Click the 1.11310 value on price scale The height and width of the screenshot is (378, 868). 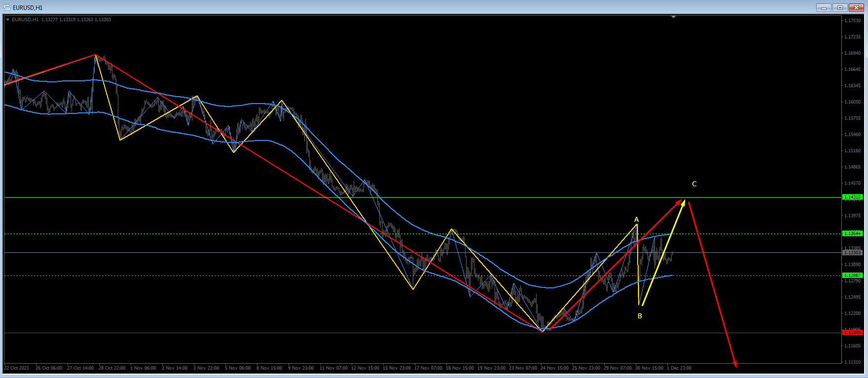pyautogui.click(x=853, y=362)
